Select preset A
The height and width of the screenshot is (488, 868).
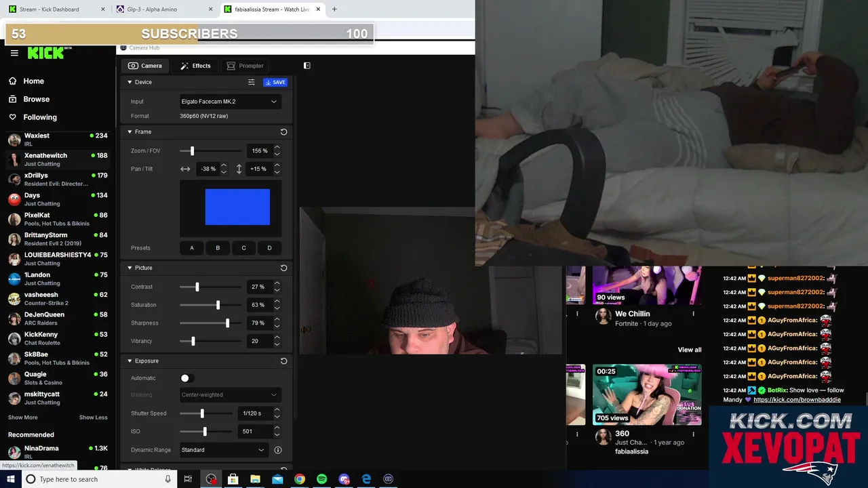coord(192,248)
